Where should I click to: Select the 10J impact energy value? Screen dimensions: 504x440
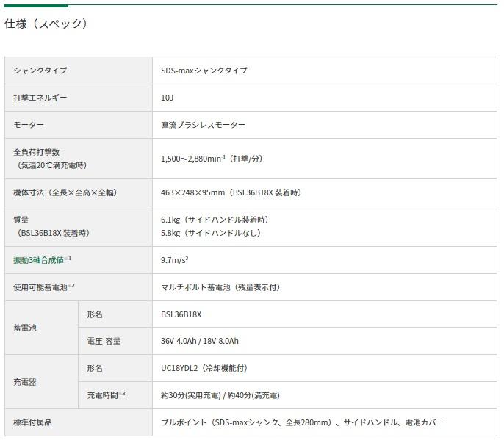[x=168, y=98]
